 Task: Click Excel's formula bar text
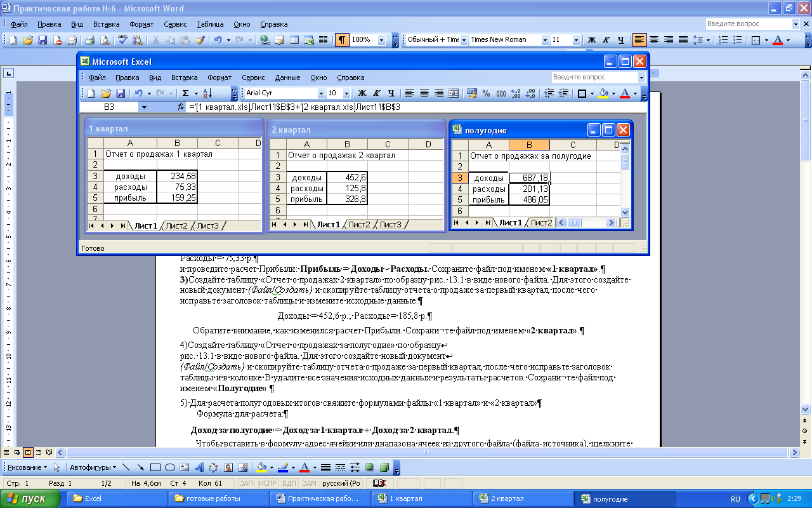pyautogui.click(x=294, y=107)
